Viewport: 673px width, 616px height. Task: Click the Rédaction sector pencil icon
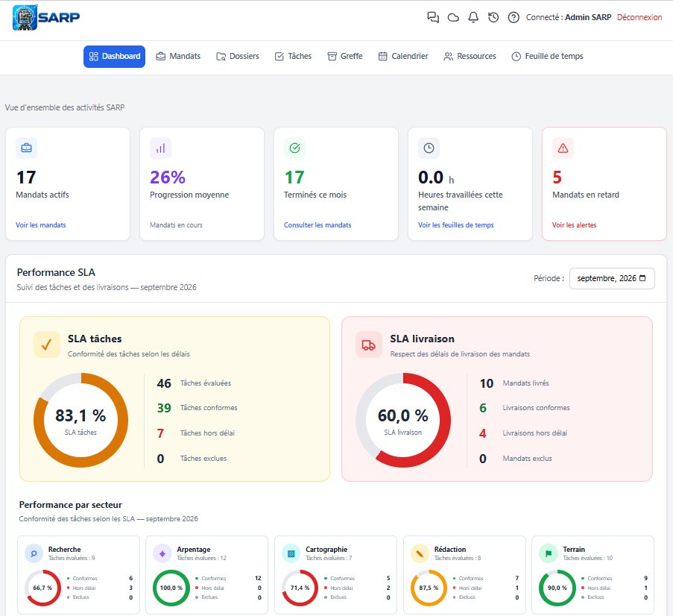tap(420, 553)
